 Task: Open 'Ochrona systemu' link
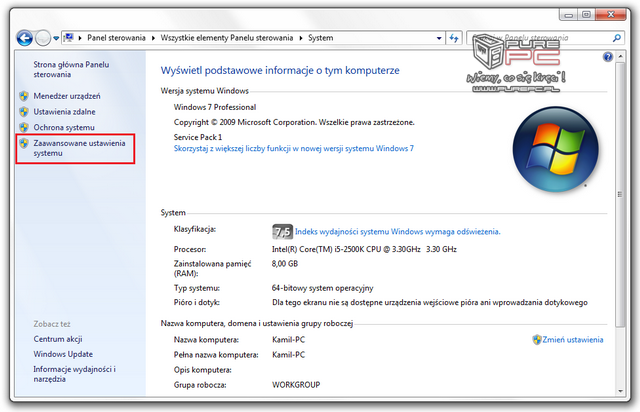[x=64, y=127]
